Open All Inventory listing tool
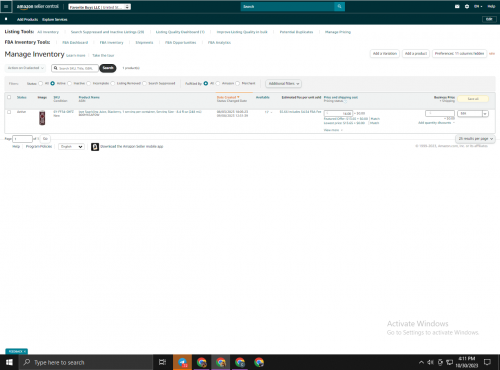 pyautogui.click(x=48, y=32)
